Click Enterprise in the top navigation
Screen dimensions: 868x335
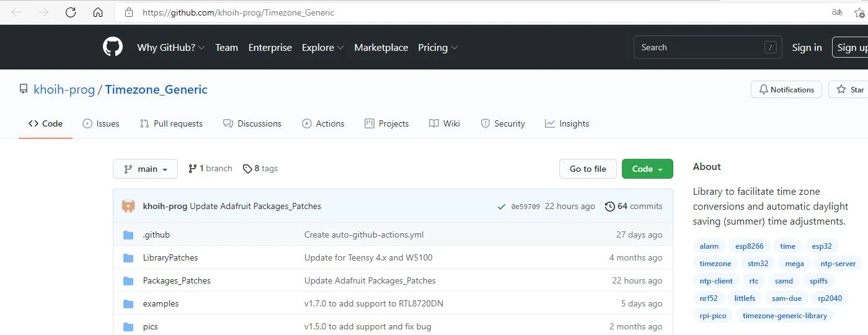pos(270,47)
